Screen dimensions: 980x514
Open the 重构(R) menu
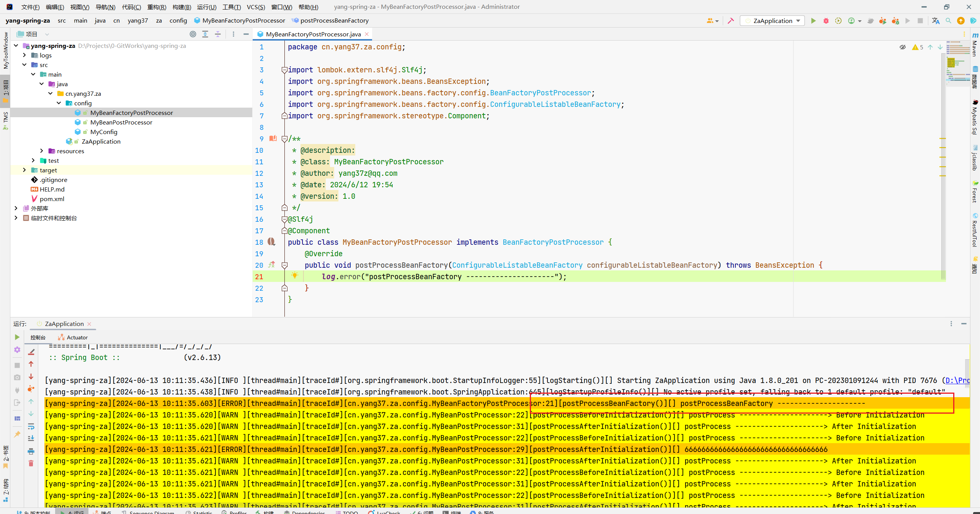click(x=157, y=7)
